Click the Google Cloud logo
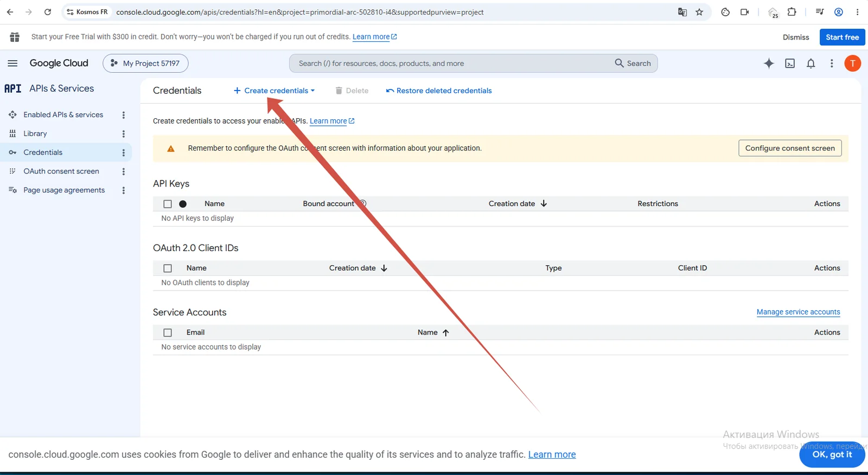868x475 pixels. click(x=59, y=63)
